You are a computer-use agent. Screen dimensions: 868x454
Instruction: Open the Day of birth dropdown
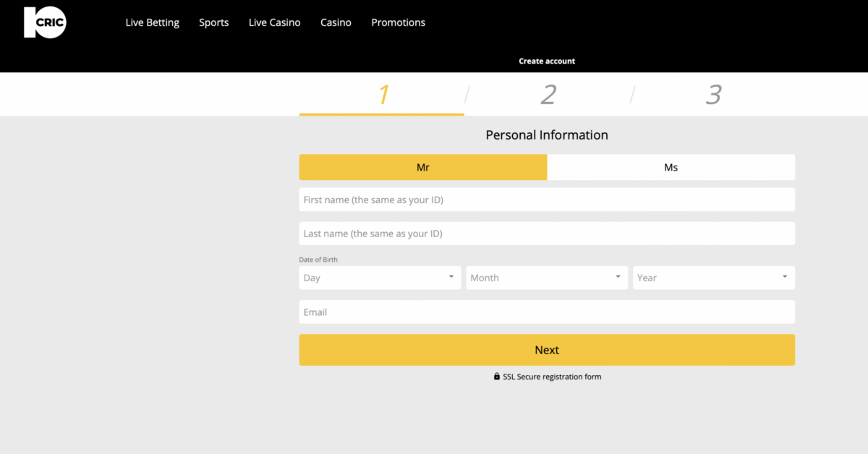click(380, 278)
